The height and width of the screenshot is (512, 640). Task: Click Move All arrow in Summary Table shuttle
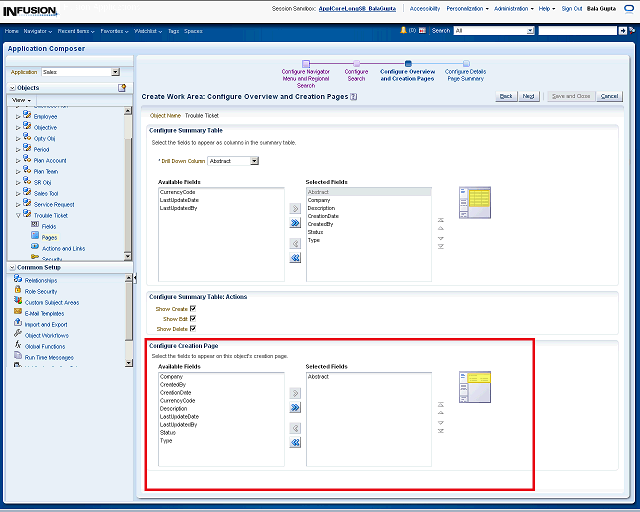(295, 224)
